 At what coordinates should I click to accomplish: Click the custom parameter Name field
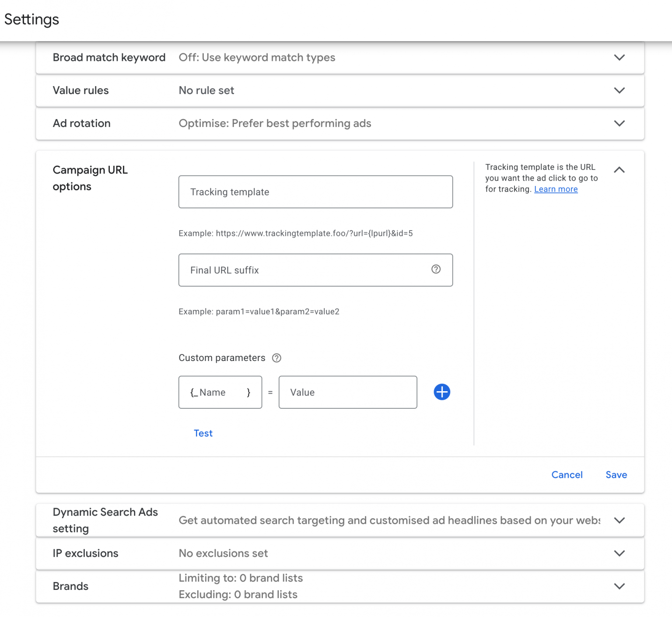tap(220, 392)
